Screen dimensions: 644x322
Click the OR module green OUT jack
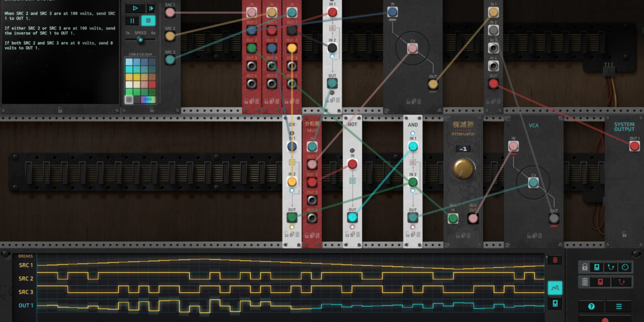coord(292,217)
